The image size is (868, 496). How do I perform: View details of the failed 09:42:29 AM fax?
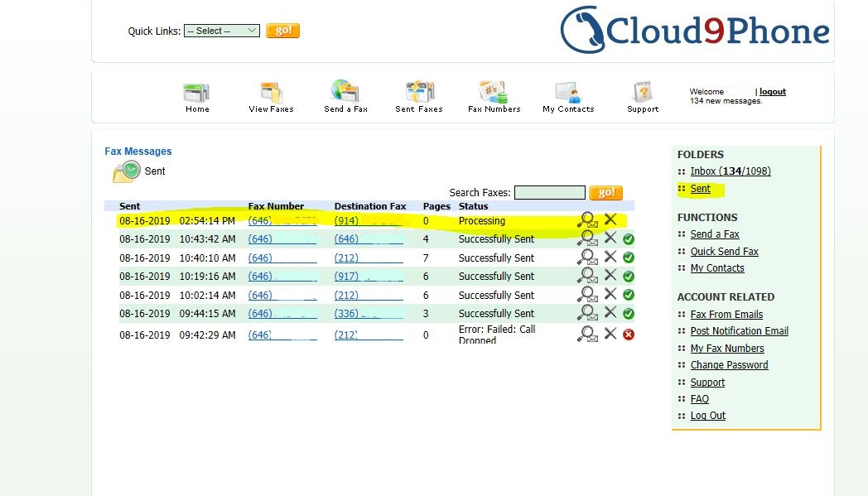(587, 335)
